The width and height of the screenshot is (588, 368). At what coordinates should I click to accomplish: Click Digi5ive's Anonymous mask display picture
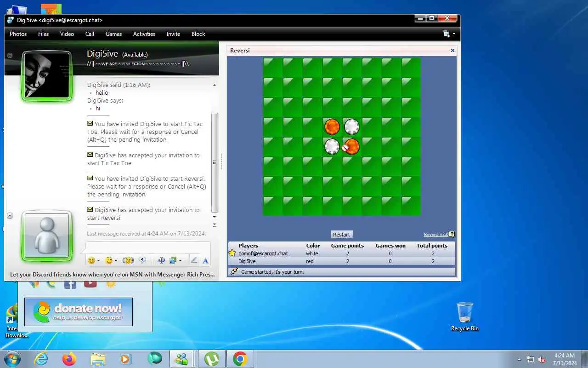(46, 75)
